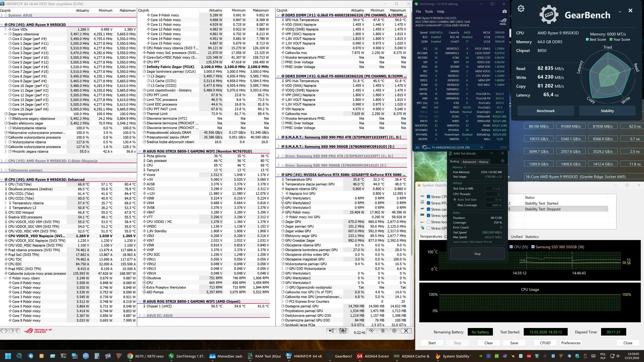Open ZenTimings Tools menu
The height and width of the screenshot is (362, 644).
point(429,11)
